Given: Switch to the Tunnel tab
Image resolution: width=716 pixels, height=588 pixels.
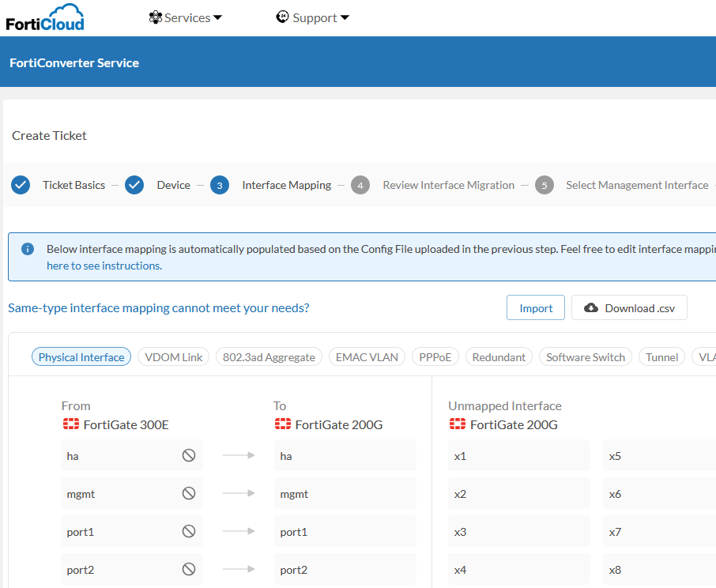Looking at the screenshot, I should [x=661, y=357].
